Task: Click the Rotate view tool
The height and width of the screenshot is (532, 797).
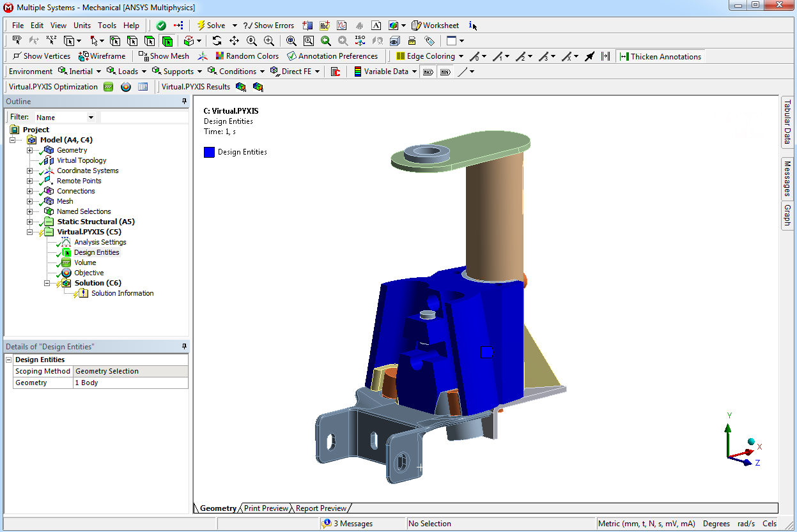Action: 217,40
